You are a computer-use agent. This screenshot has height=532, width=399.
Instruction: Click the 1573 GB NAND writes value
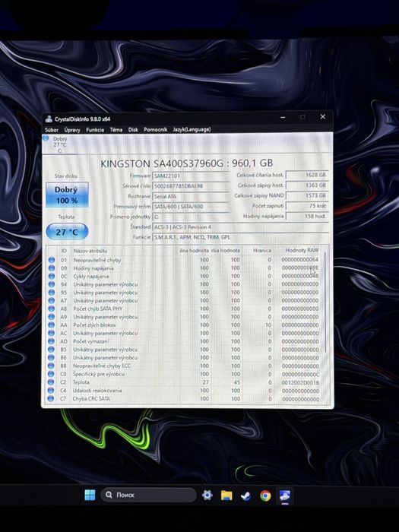click(307, 196)
